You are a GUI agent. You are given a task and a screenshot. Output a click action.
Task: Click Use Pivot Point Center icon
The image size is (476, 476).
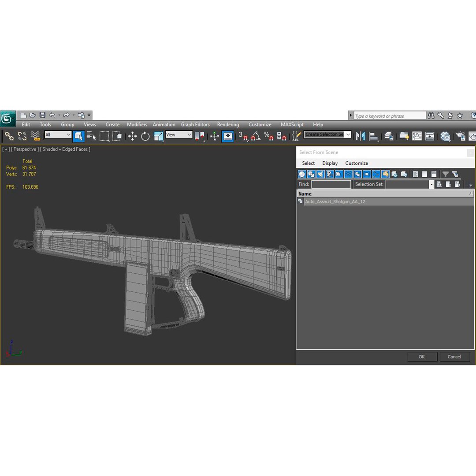200,136
